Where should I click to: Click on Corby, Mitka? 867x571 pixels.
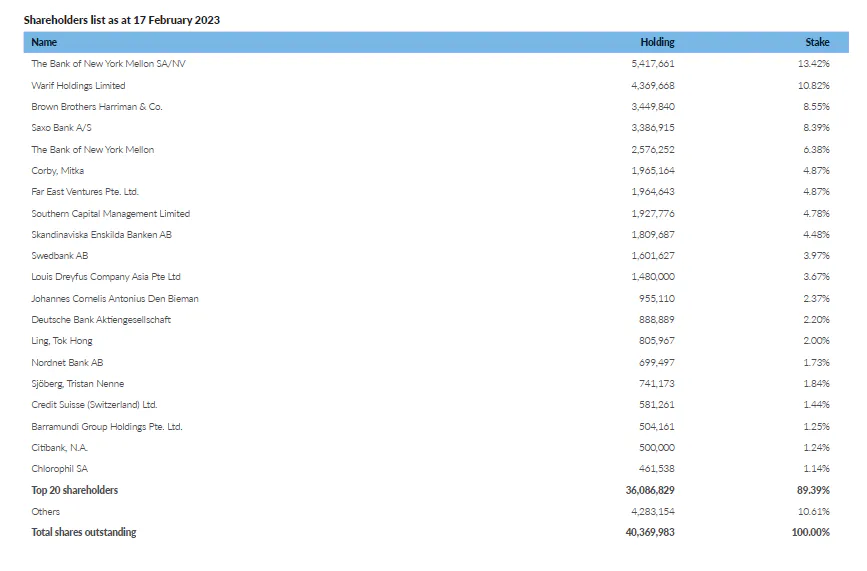click(58, 171)
